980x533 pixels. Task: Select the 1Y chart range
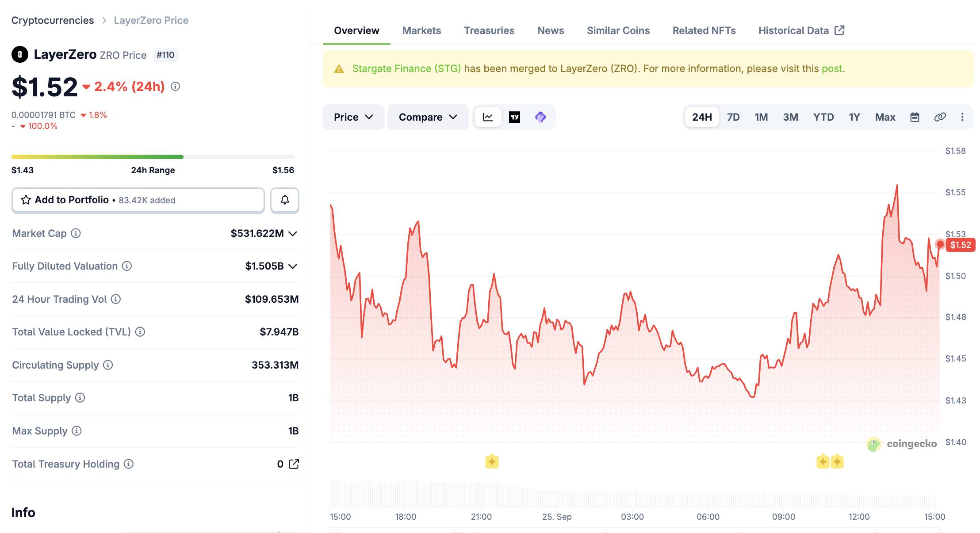click(854, 117)
